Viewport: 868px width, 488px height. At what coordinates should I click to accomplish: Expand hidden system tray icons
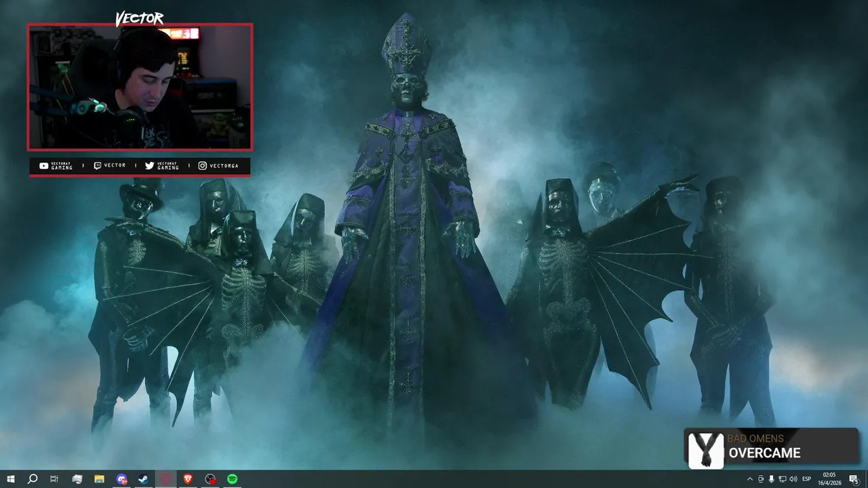[x=749, y=479]
